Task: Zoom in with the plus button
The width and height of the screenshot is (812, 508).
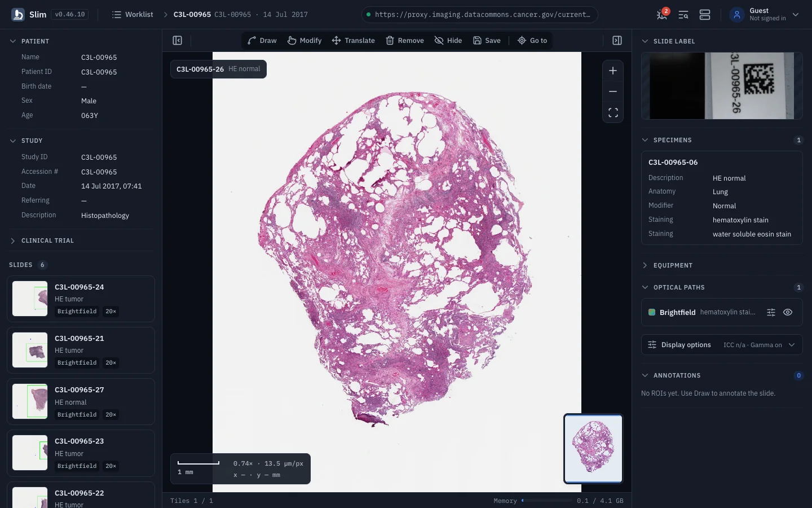Action: tap(613, 71)
